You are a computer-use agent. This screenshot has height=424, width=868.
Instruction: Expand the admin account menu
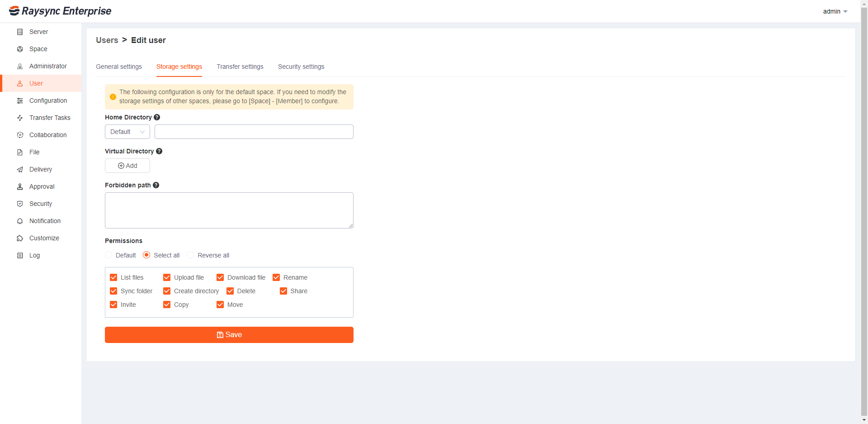click(835, 11)
